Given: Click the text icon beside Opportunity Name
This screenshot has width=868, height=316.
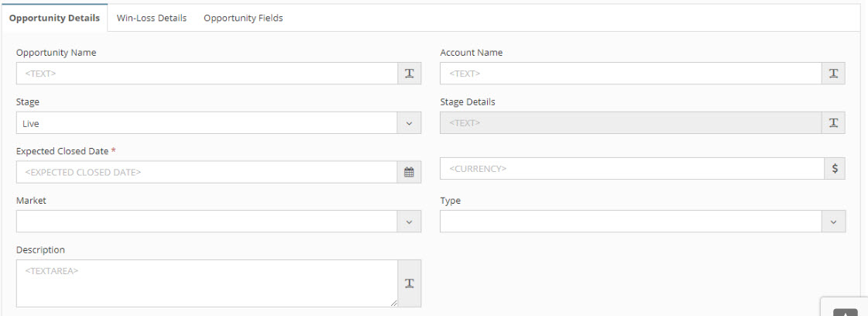Looking at the screenshot, I should click(x=409, y=73).
